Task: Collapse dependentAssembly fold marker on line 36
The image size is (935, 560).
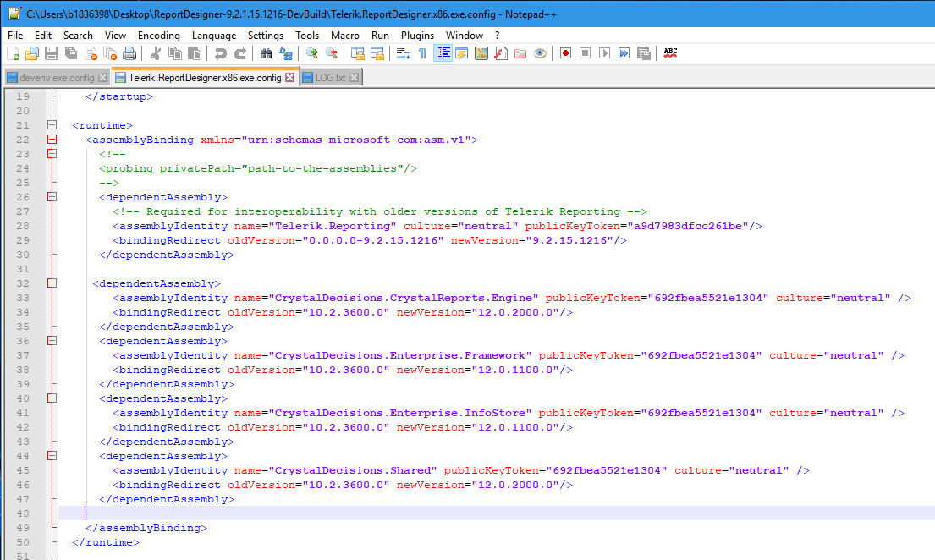Action: tap(52, 341)
